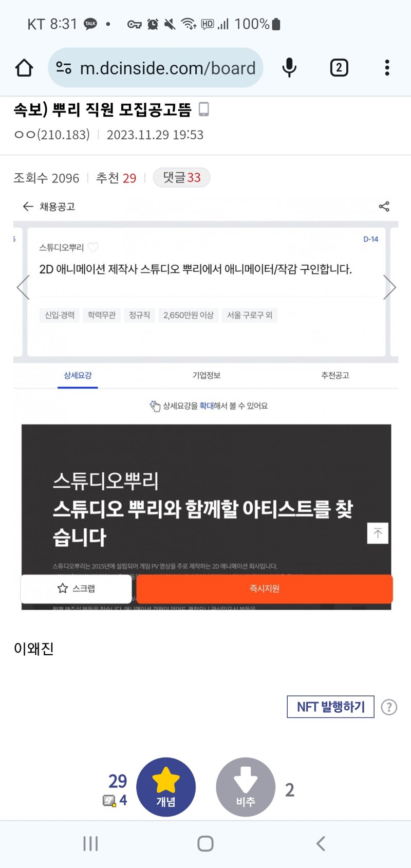Tap the site info icon in address bar
411x868 pixels.
tap(64, 68)
